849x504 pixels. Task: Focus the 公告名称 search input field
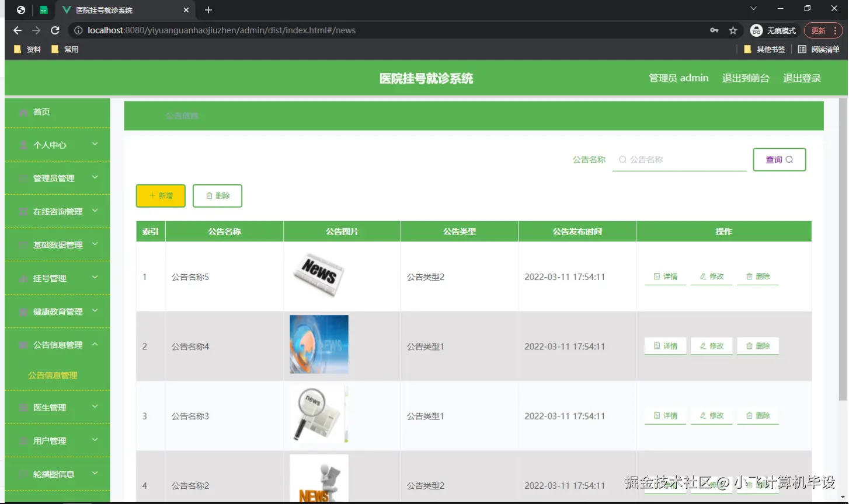tap(680, 159)
